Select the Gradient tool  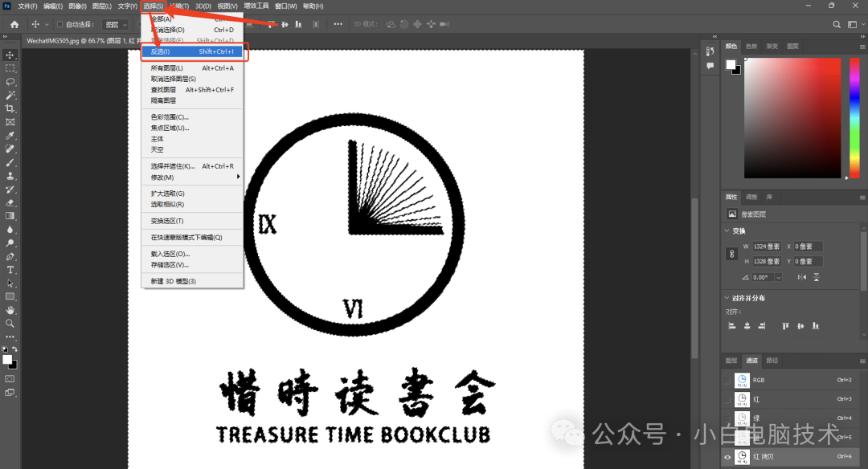(10, 216)
